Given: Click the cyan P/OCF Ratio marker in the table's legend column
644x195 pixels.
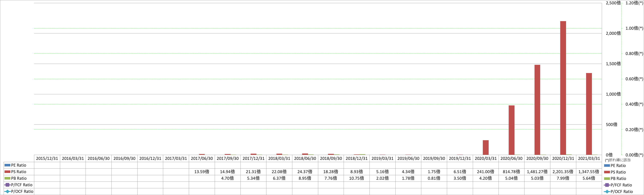Looking at the screenshot, I should (7, 191).
